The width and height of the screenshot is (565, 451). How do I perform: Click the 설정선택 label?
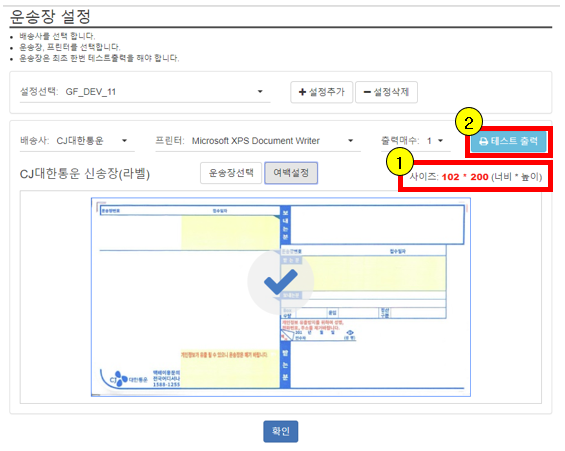point(39,91)
